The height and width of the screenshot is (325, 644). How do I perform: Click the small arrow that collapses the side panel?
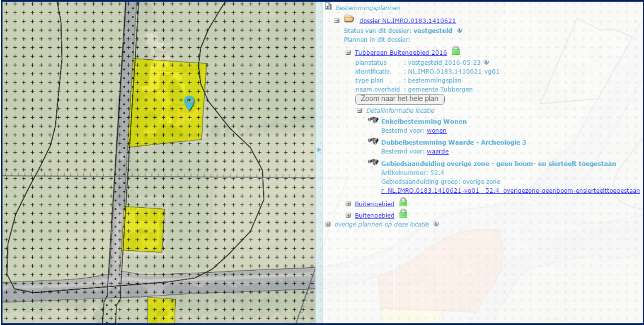319,150
